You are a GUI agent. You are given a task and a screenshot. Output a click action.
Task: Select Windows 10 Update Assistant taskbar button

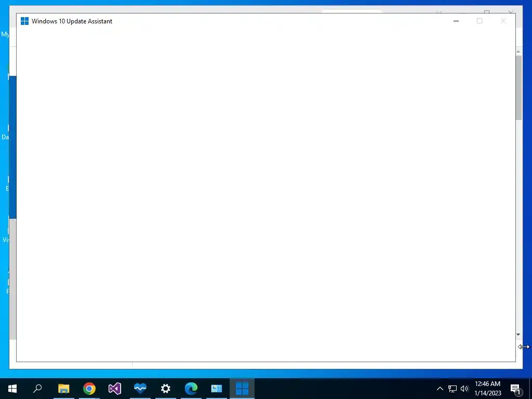coord(242,389)
